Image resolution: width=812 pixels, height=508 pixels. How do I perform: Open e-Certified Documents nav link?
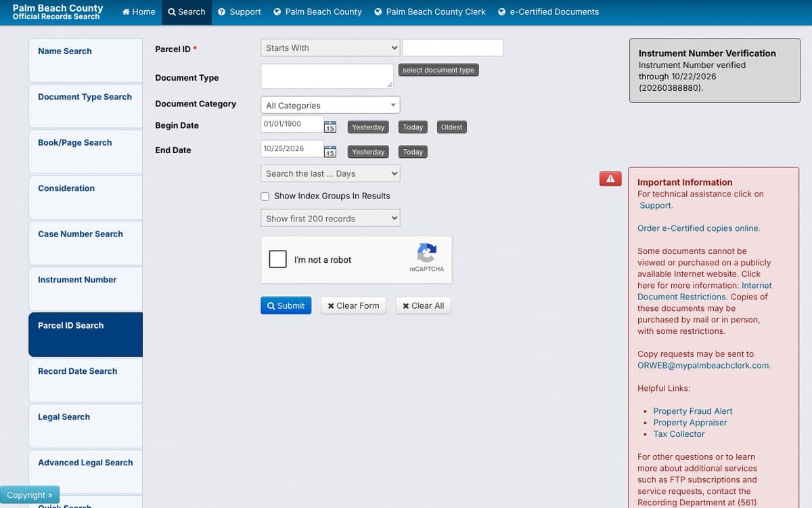548,12
